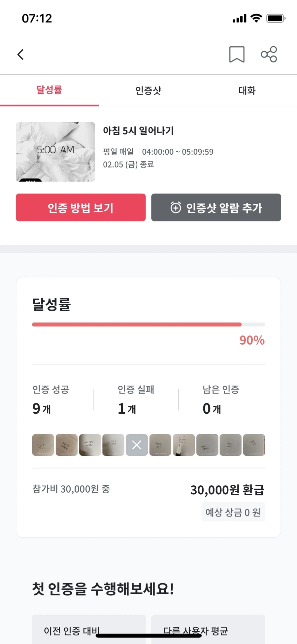The width and height of the screenshot is (297, 644).
Task: Open the 5:00 AM challenge thumbnail
Action: click(x=55, y=152)
